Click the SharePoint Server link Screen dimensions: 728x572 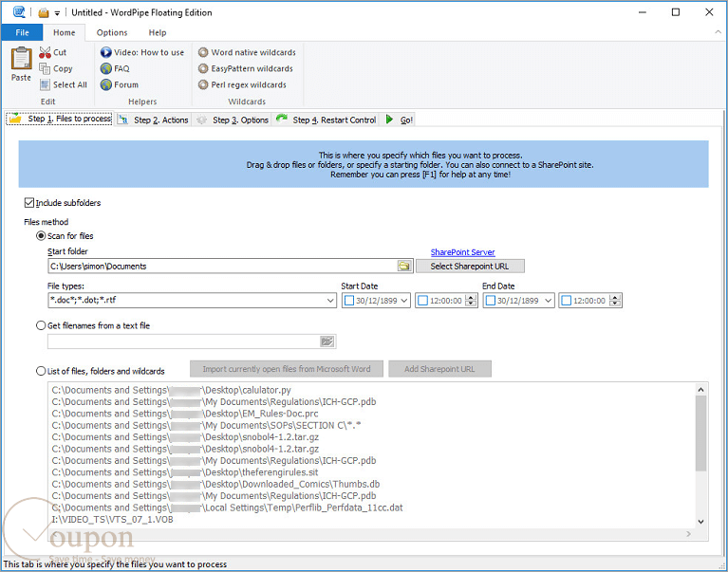click(x=462, y=252)
